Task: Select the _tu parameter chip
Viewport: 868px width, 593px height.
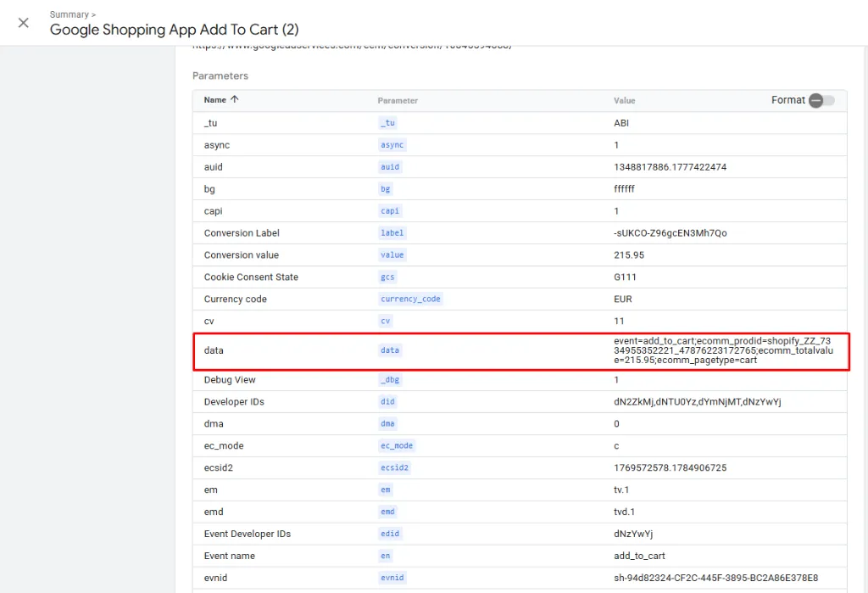Action: pyautogui.click(x=387, y=123)
